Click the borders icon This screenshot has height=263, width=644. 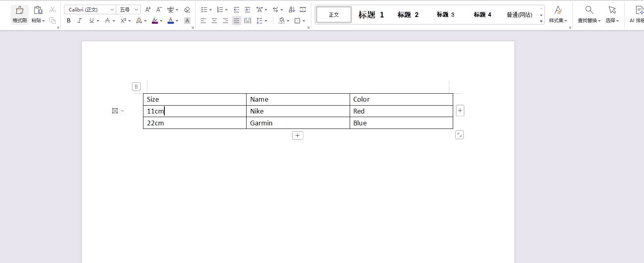[x=298, y=21]
